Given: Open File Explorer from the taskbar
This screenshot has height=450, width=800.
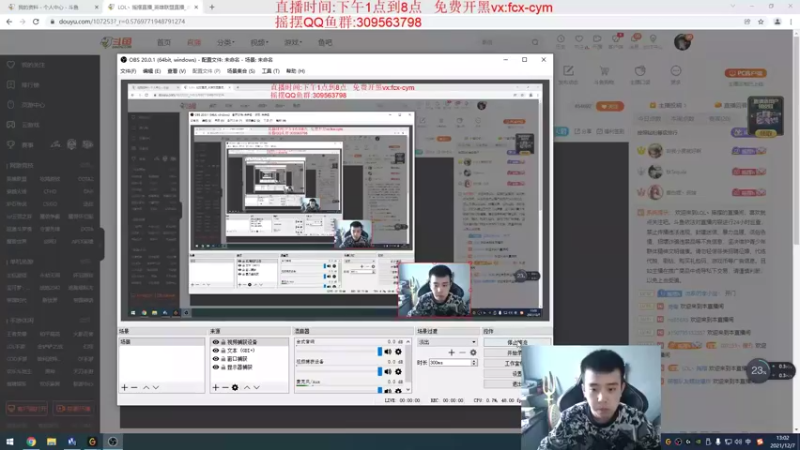Looking at the screenshot, I should coord(52,441).
